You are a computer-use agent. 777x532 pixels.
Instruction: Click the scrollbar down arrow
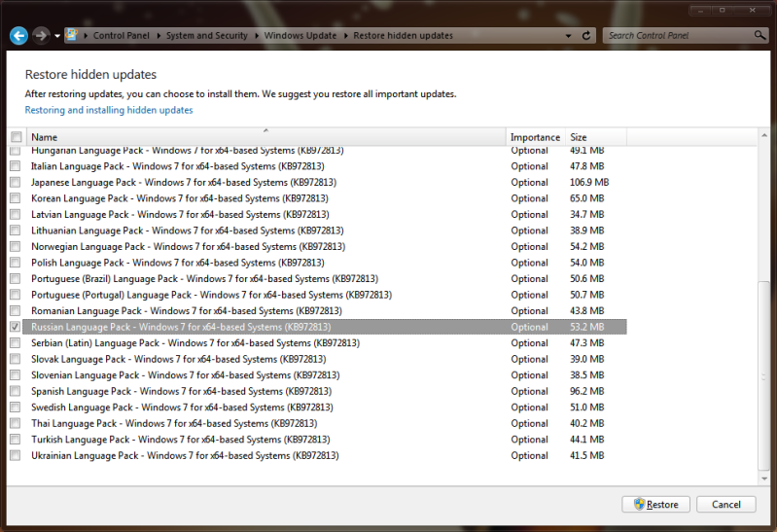tap(764, 479)
